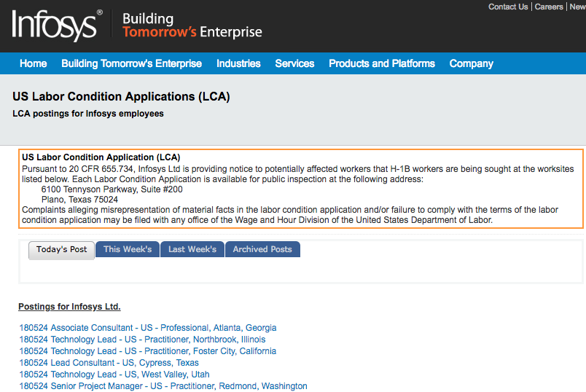Click the Building Tomorrow's Enterprise tagline
The image size is (586, 392).
(192, 26)
